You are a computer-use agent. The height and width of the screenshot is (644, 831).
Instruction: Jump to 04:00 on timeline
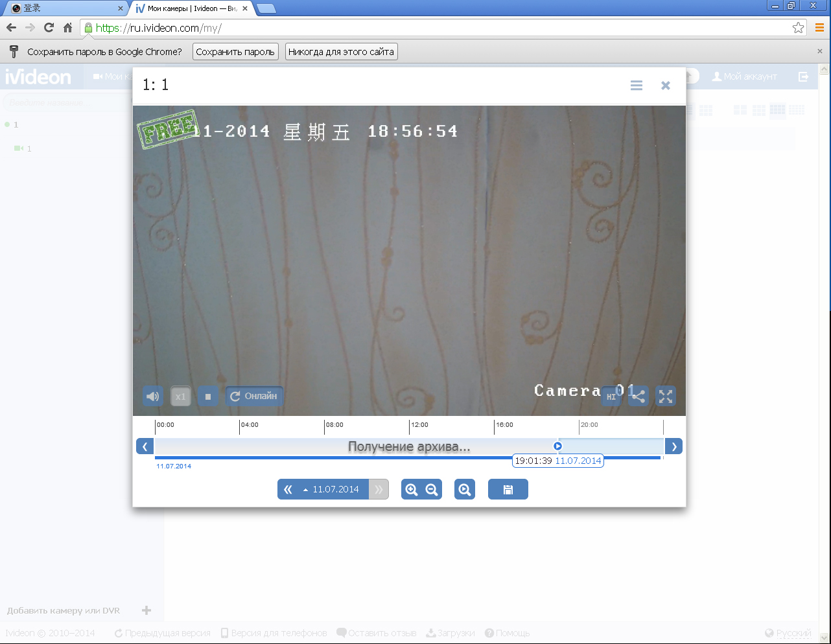(x=249, y=425)
